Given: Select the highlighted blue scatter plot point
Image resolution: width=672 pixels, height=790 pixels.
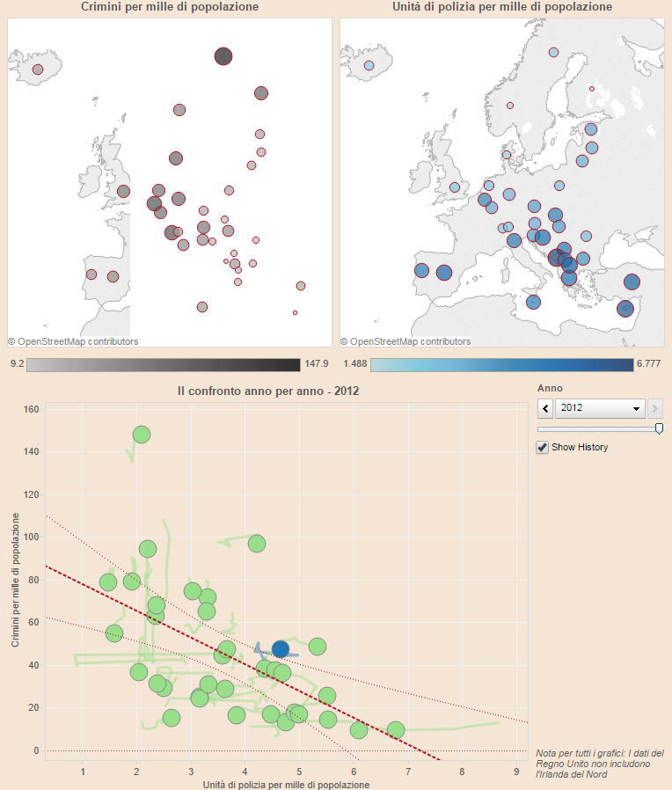Looking at the screenshot, I should [x=281, y=649].
